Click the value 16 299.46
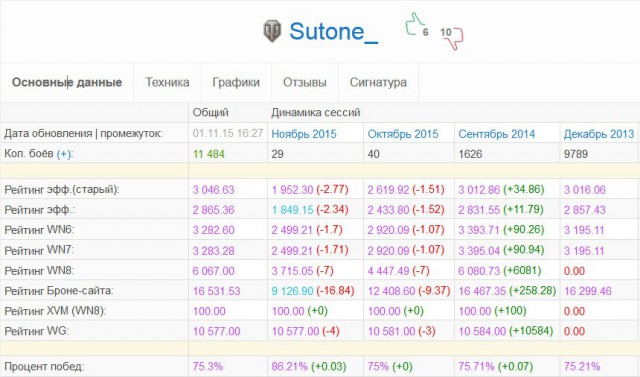Viewport: 640px width, 377px height. click(x=588, y=291)
